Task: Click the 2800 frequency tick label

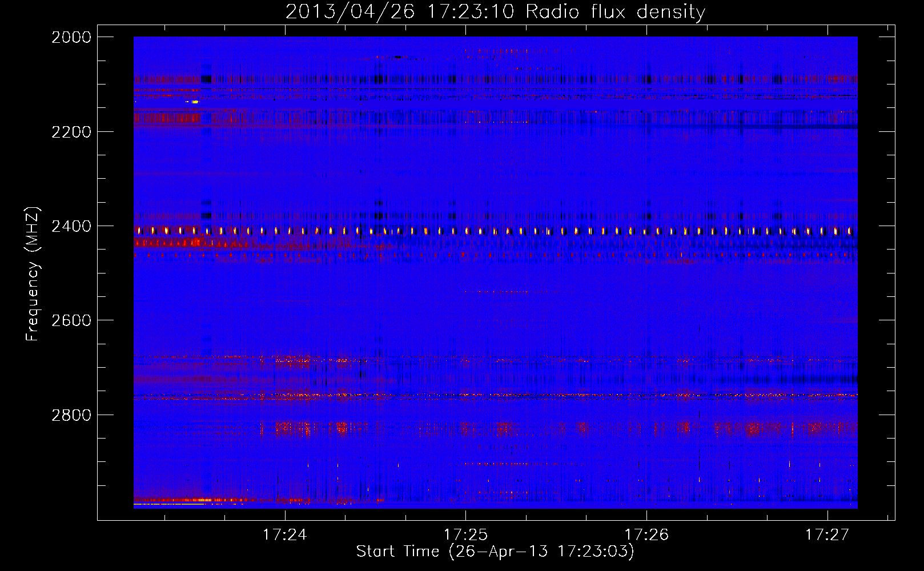Action: (x=71, y=415)
